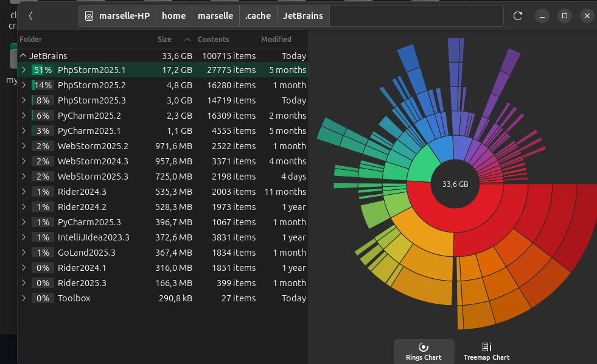This screenshot has height=364, width=597.
Task: Navigate to home in path bar
Action: (x=173, y=16)
